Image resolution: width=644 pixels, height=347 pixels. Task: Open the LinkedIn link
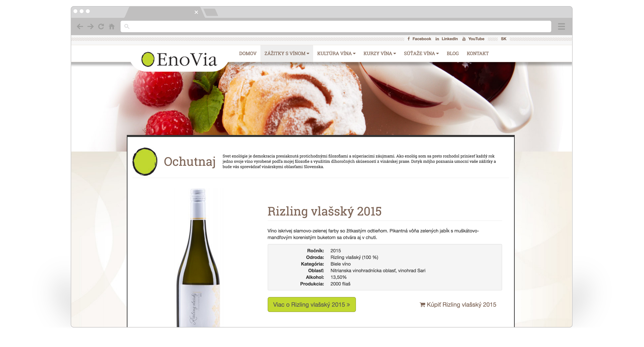click(x=446, y=39)
